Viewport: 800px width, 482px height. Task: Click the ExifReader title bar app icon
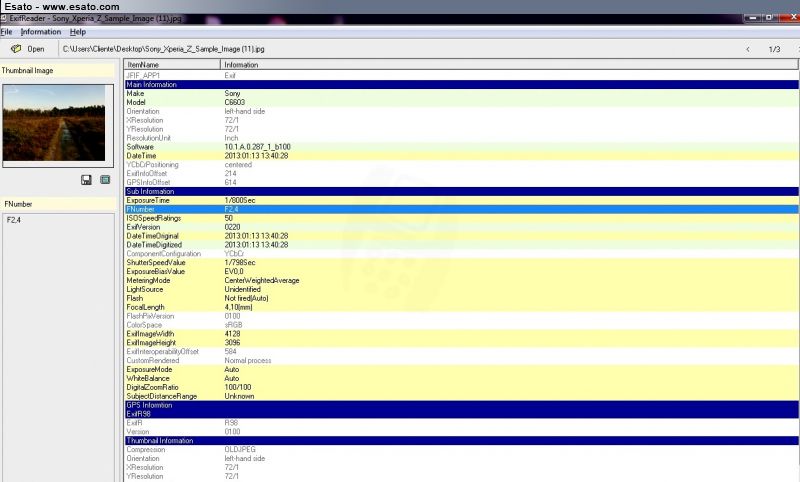click(5, 19)
